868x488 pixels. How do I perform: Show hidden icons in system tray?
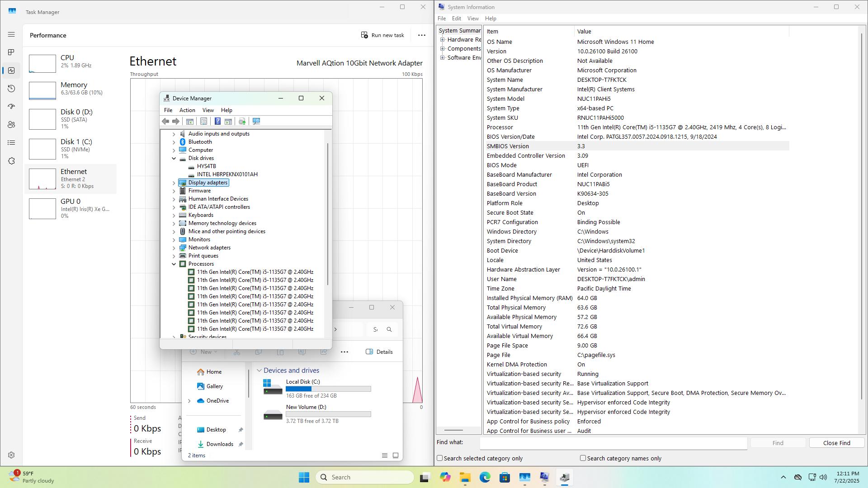point(783,477)
